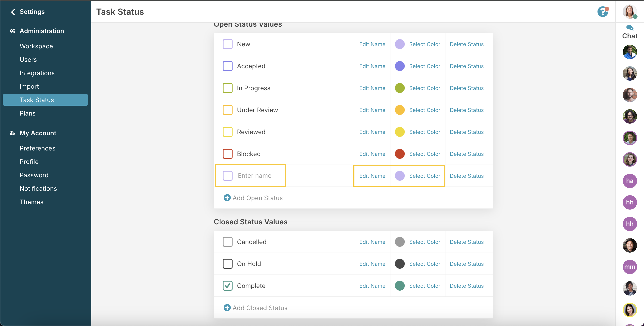Image resolution: width=644 pixels, height=326 pixels.
Task: Click the green In Progress color swatch
Action: [400, 88]
